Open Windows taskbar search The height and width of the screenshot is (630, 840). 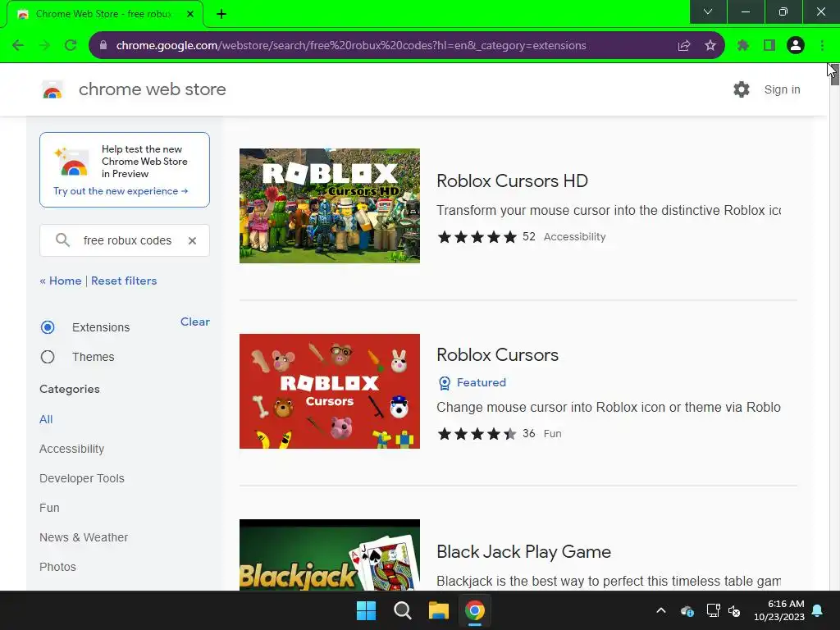tap(402, 610)
